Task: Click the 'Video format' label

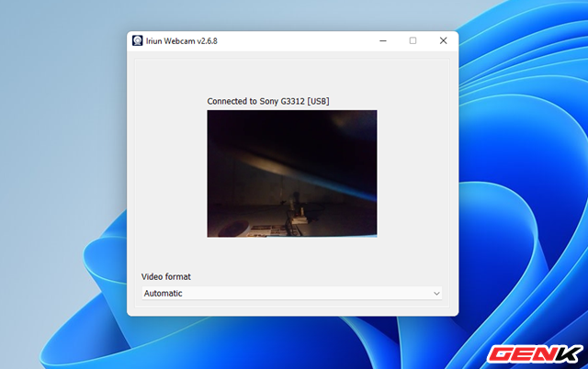Action: tap(165, 277)
